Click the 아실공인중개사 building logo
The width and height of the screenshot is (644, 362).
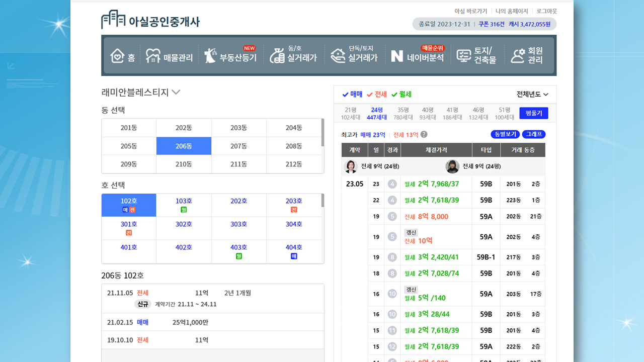point(114,20)
